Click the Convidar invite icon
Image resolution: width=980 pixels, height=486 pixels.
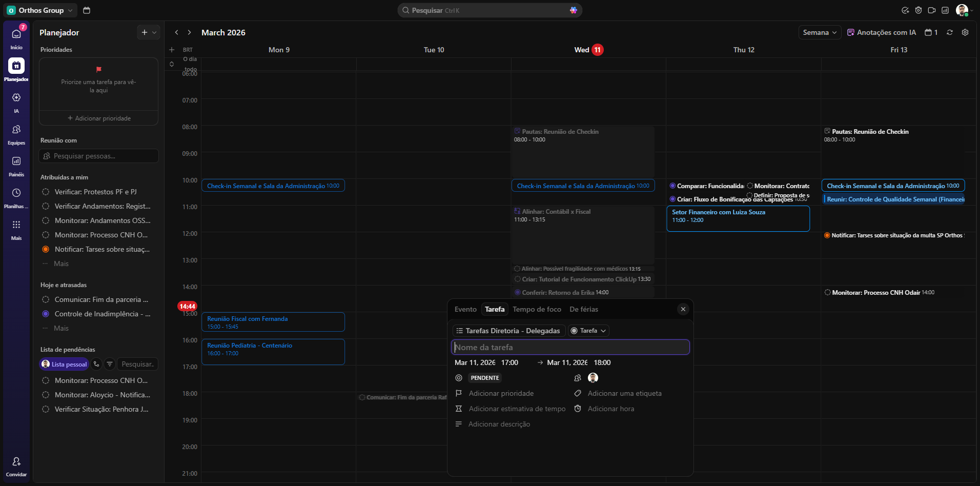[16, 462]
